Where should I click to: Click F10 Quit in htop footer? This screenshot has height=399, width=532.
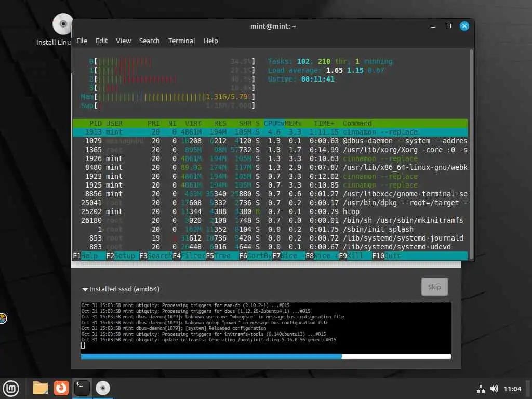[x=387, y=256]
